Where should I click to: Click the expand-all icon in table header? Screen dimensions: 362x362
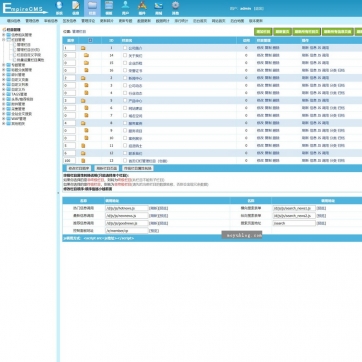pos(90,40)
